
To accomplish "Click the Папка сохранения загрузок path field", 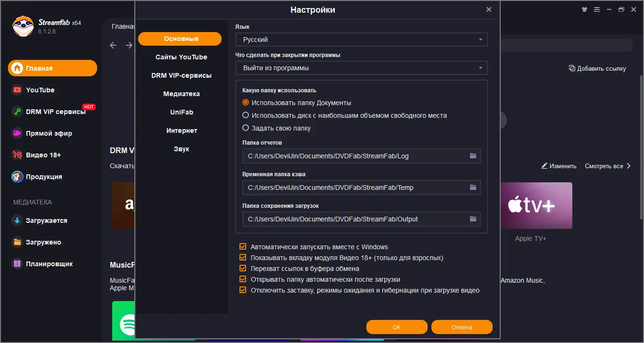I will pos(355,219).
